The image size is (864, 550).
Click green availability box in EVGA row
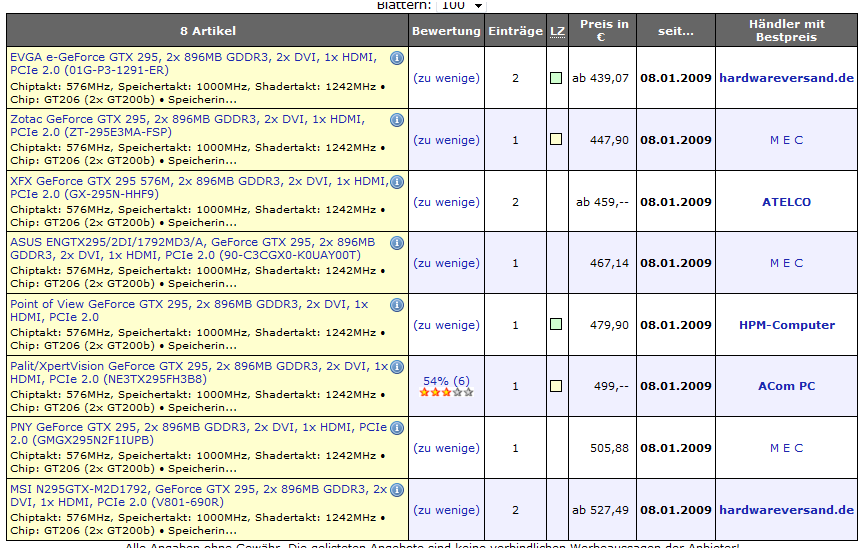(x=556, y=78)
